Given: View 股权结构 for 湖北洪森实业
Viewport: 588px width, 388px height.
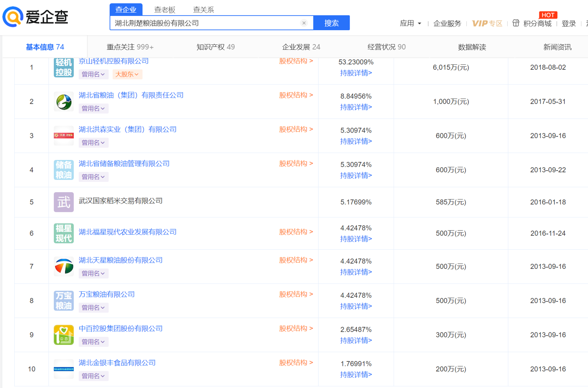Looking at the screenshot, I should click(296, 129).
